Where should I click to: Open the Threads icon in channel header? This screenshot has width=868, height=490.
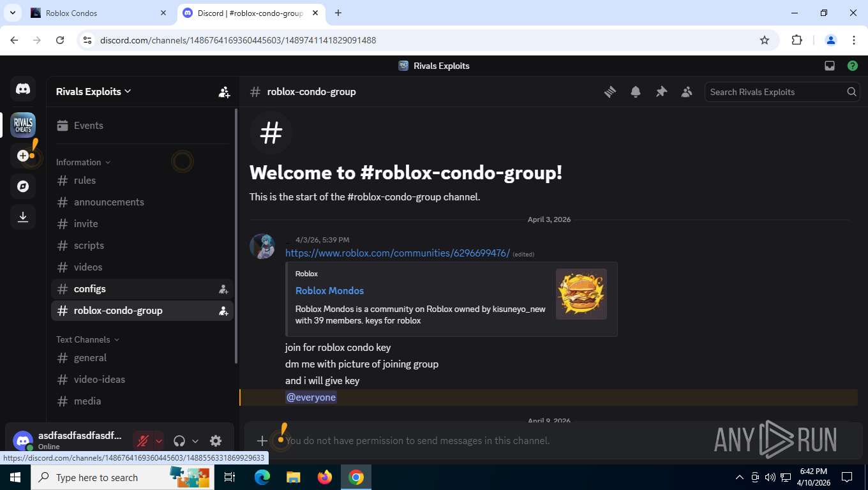(610, 92)
